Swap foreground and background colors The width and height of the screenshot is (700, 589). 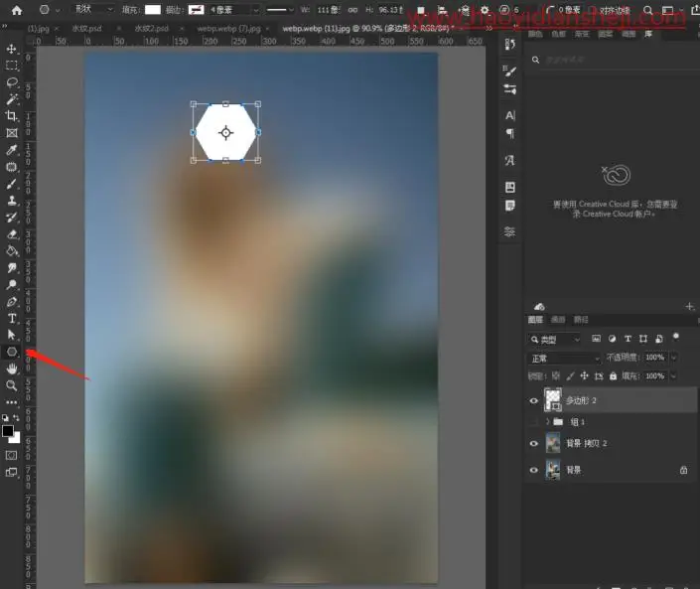[x=16, y=418]
